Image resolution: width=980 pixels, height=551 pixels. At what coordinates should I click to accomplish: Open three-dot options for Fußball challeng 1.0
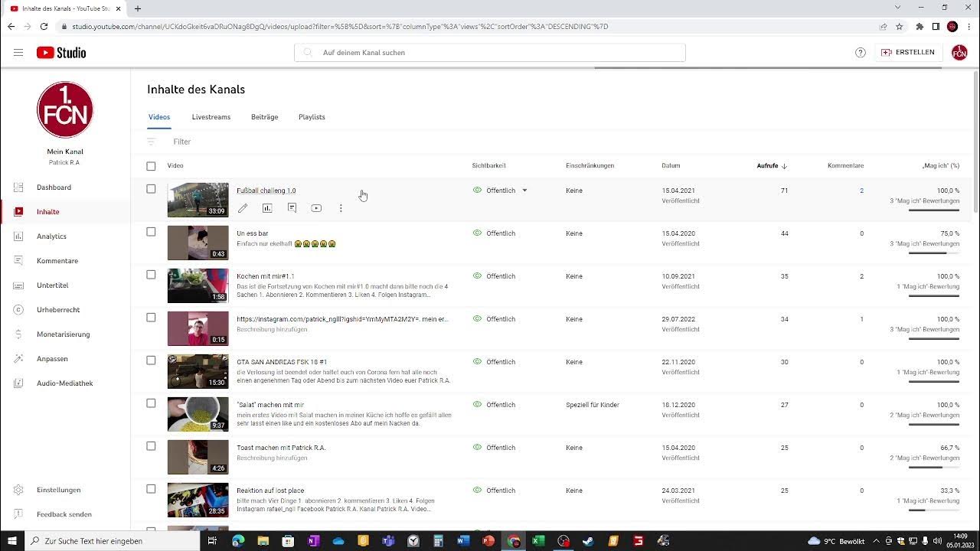point(341,208)
